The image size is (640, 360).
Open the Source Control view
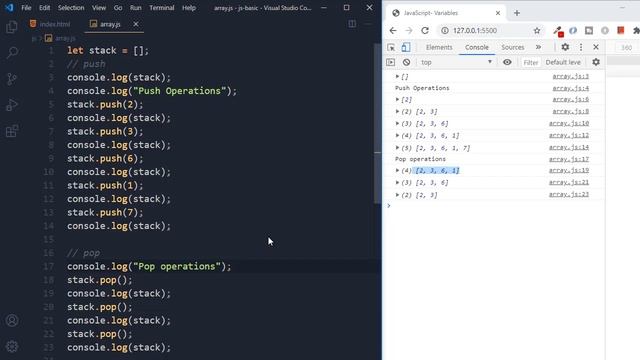(12, 79)
